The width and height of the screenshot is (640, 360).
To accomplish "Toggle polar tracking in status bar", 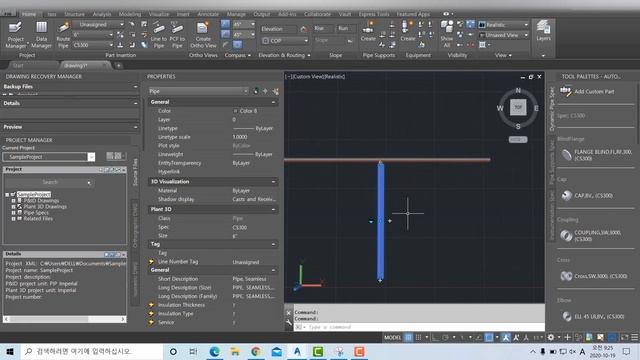I will (x=445, y=338).
